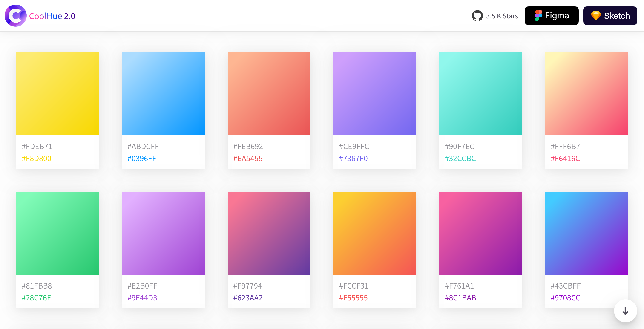Image resolution: width=644 pixels, height=329 pixels.
Task: Select the peach-pink #FFF6B7 gradient swatch
Action: (x=586, y=94)
